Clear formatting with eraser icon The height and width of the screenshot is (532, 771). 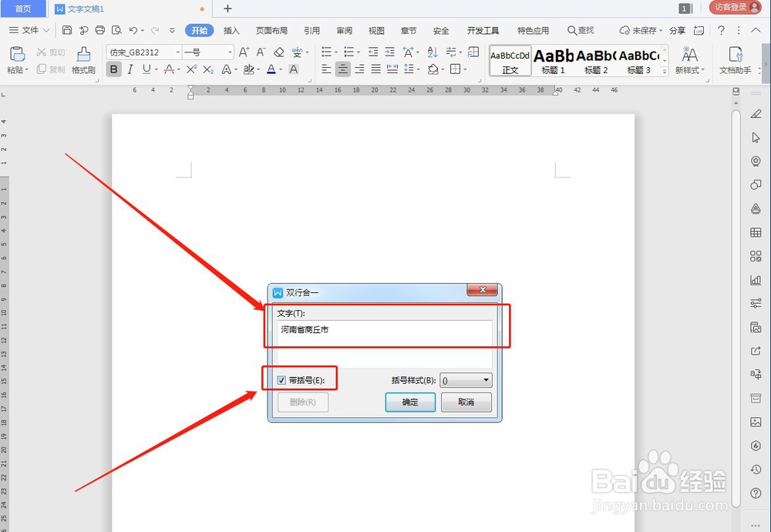coord(279,52)
